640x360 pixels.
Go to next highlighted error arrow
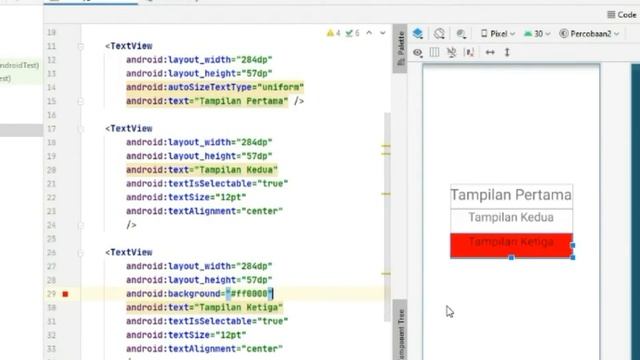[x=383, y=33]
